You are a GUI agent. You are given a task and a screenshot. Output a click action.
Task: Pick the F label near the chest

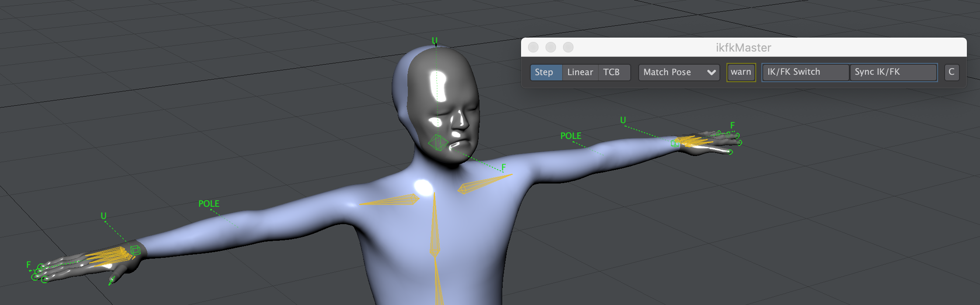point(504,167)
